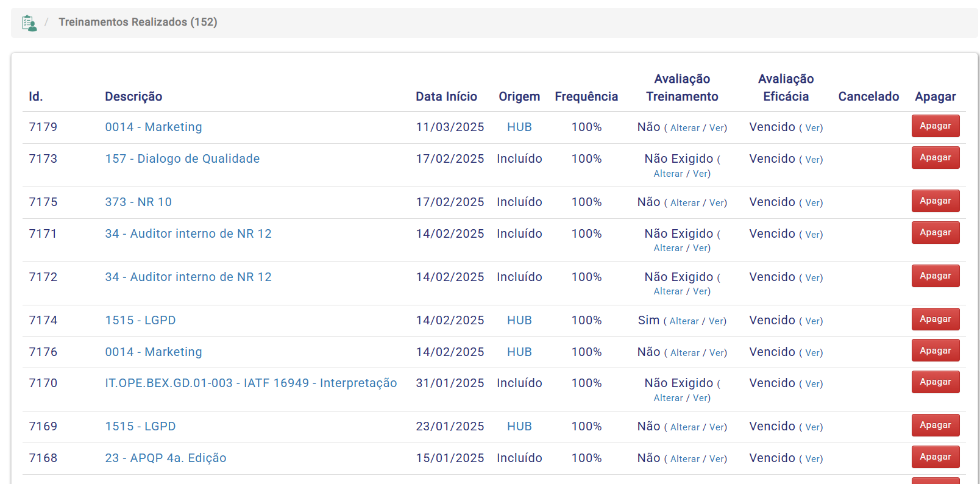Click the Descrição column header
Viewport: 980px width, 484px height.
pyautogui.click(x=133, y=96)
